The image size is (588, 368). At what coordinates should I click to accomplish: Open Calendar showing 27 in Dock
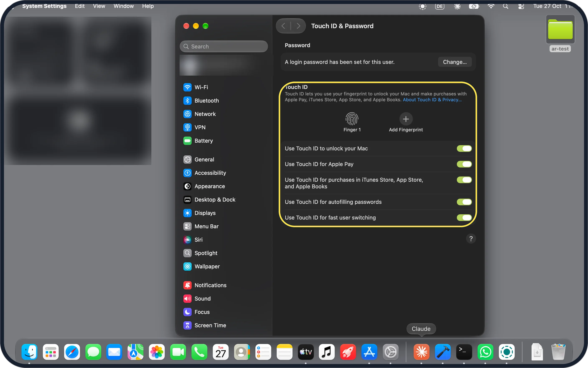click(x=221, y=352)
